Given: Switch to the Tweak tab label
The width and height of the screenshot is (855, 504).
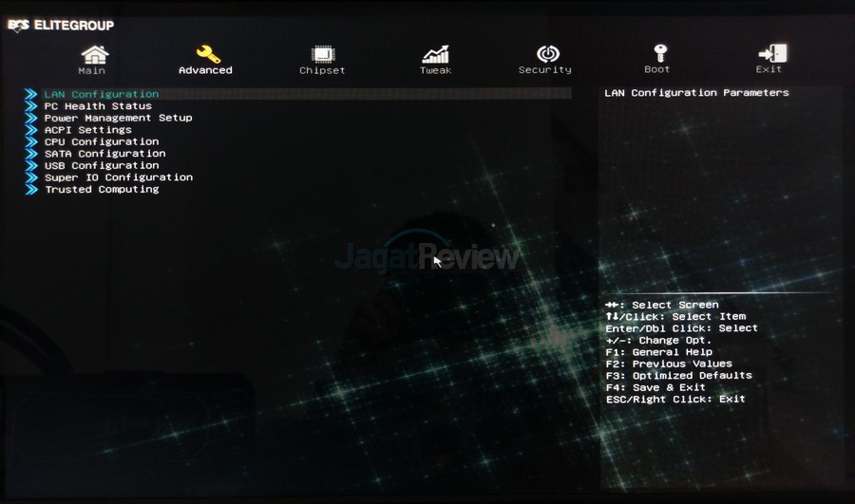Looking at the screenshot, I should (x=436, y=70).
